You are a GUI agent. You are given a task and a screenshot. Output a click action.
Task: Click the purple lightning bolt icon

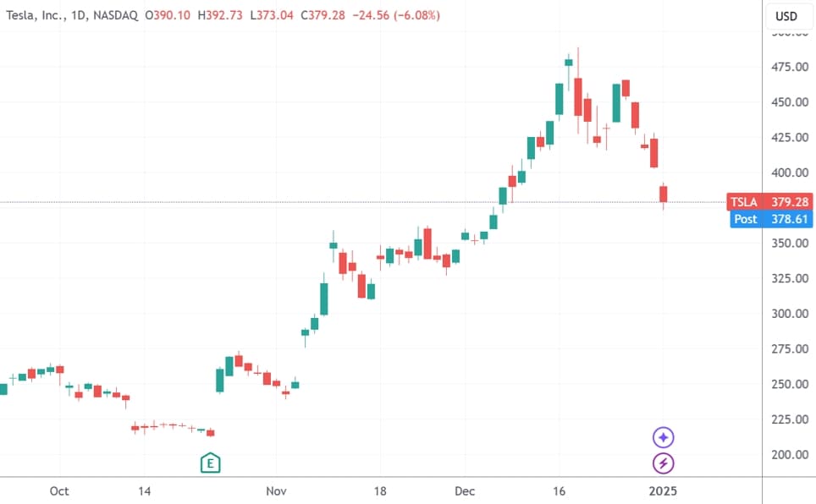point(664,463)
